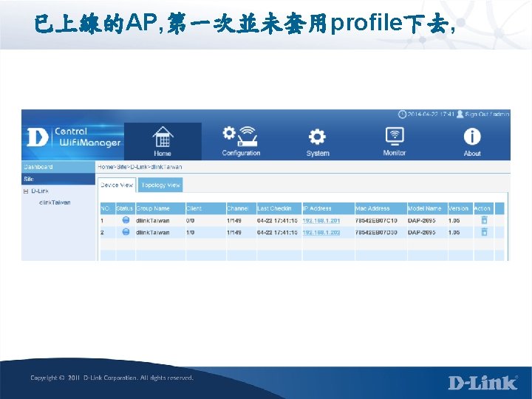Open the System gear section

(318, 142)
